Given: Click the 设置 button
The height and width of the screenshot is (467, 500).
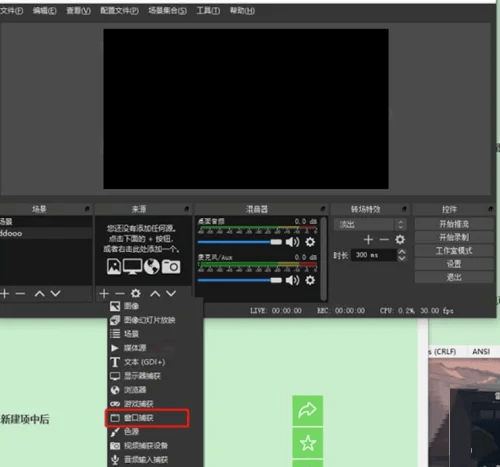Looking at the screenshot, I should coord(454,264).
